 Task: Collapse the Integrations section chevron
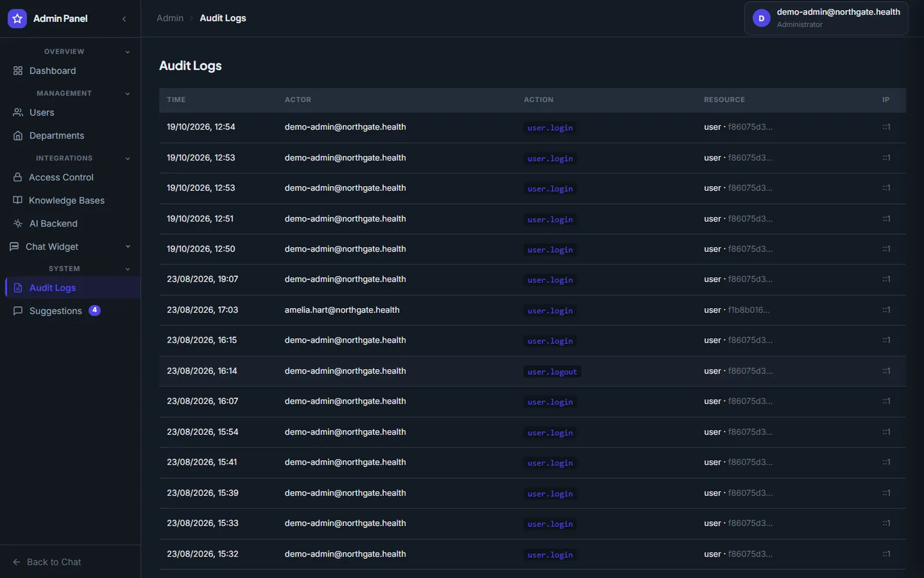click(x=128, y=158)
